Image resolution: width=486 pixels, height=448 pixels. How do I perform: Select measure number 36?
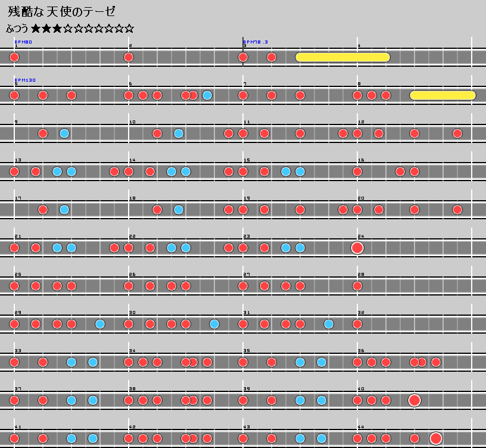pos(361,351)
